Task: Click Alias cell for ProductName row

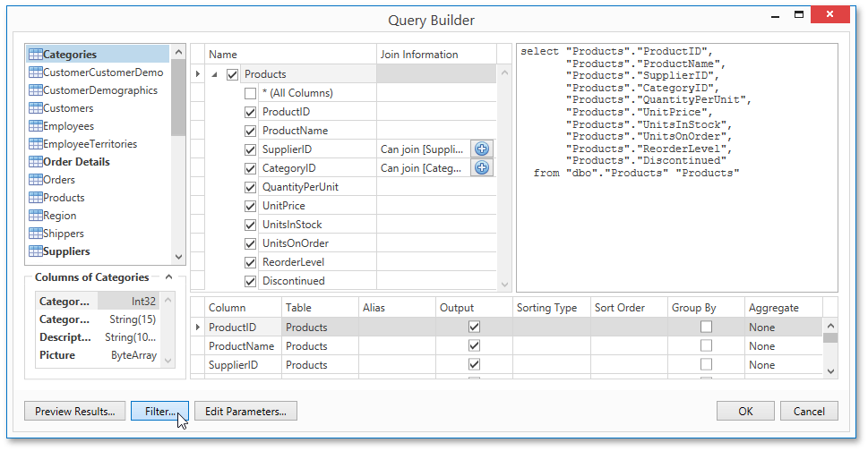Action: pos(397,346)
